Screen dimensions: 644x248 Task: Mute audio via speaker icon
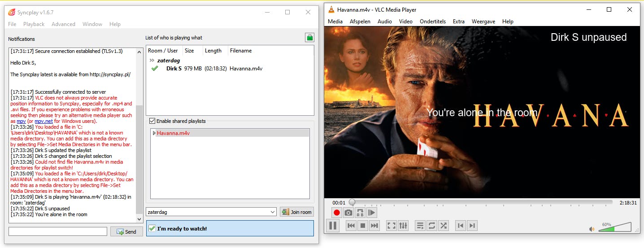coord(592,229)
